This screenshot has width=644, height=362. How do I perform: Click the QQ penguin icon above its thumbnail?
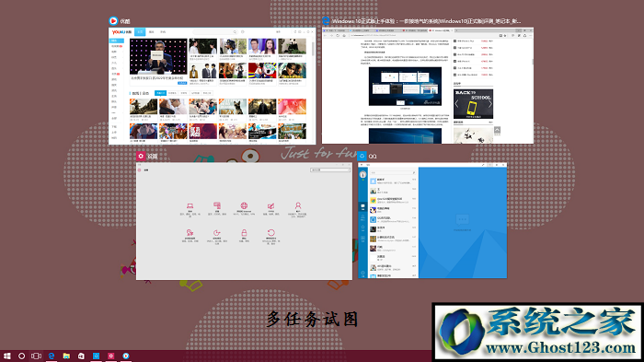click(x=362, y=156)
